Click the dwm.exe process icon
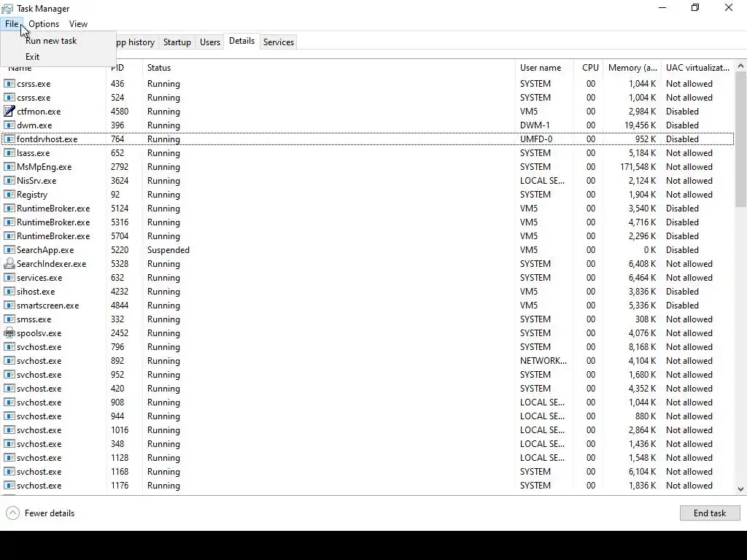Viewport: 747px width, 560px height. click(x=9, y=125)
